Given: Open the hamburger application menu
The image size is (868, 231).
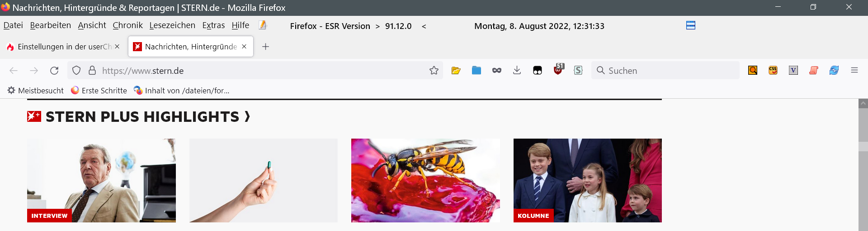Looking at the screenshot, I should click(x=854, y=70).
